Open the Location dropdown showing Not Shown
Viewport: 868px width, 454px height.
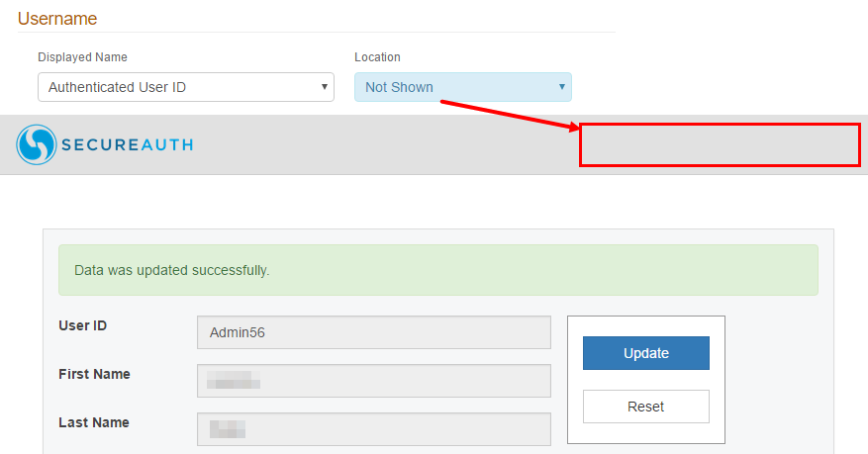(x=462, y=87)
